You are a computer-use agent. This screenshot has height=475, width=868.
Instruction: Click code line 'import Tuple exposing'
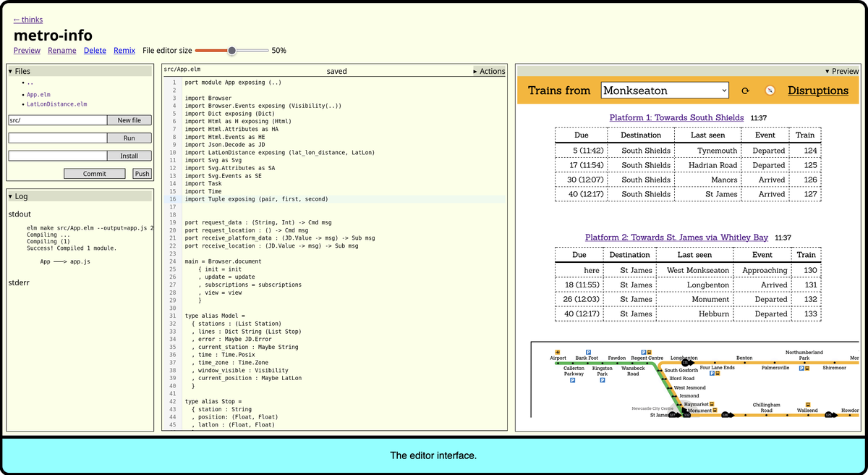click(256, 199)
